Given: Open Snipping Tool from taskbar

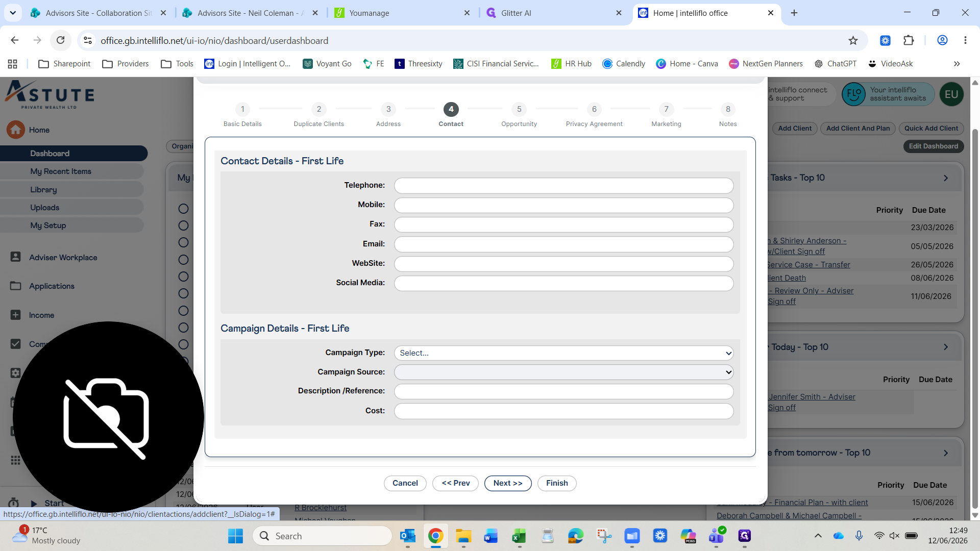Looking at the screenshot, I should point(604,536).
